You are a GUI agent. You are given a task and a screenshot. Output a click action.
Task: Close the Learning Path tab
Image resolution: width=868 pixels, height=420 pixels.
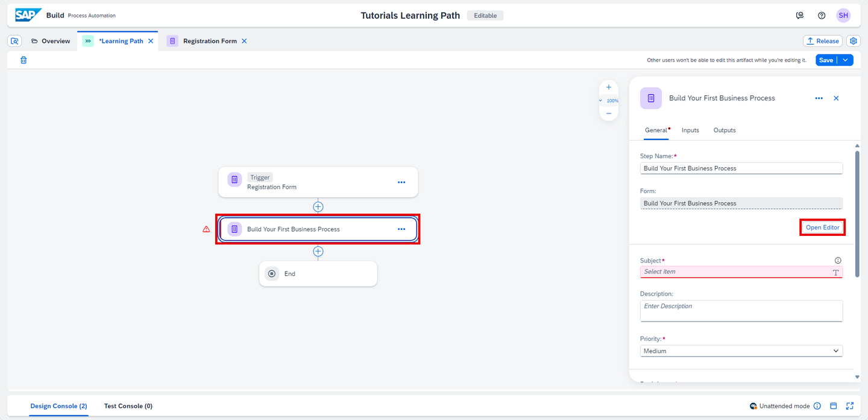pos(151,41)
